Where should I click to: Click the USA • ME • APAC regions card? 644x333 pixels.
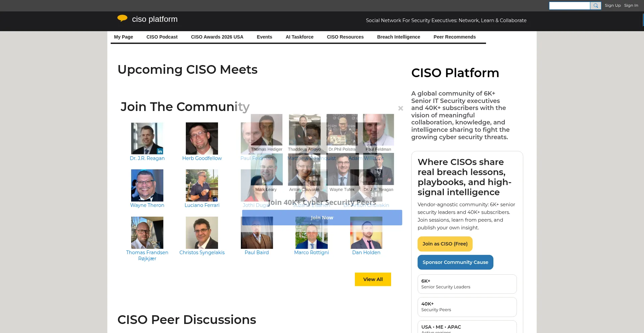(467, 327)
